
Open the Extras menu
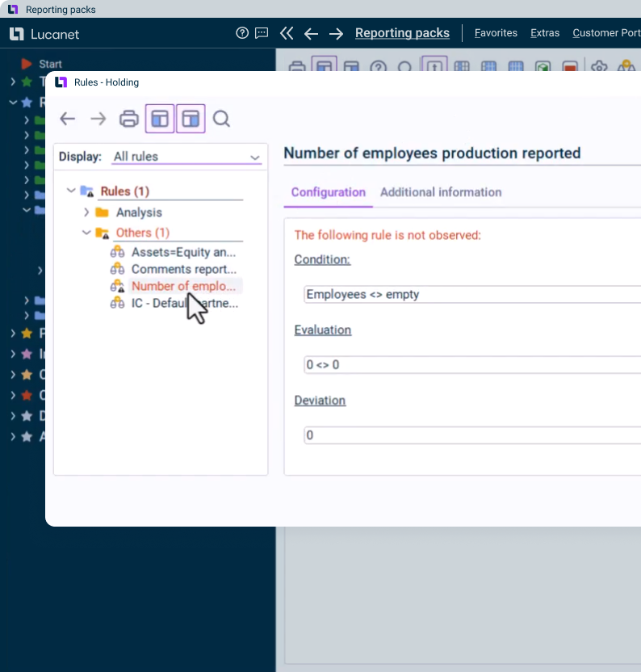pyautogui.click(x=545, y=33)
